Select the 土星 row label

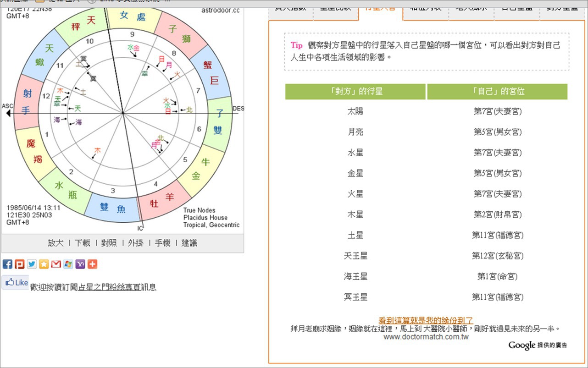point(355,235)
